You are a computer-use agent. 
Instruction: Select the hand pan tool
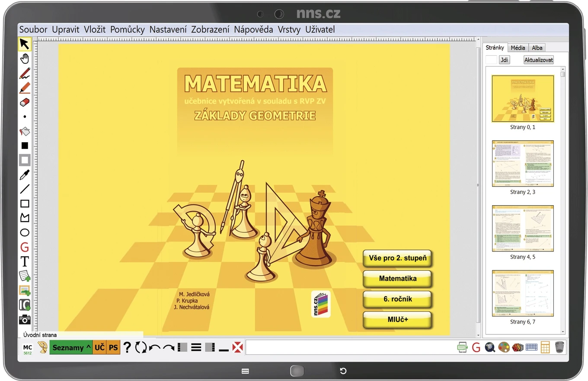tap(25, 58)
